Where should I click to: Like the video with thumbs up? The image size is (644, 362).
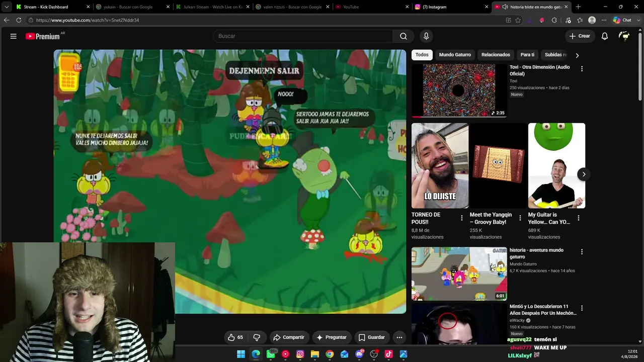coord(235,337)
